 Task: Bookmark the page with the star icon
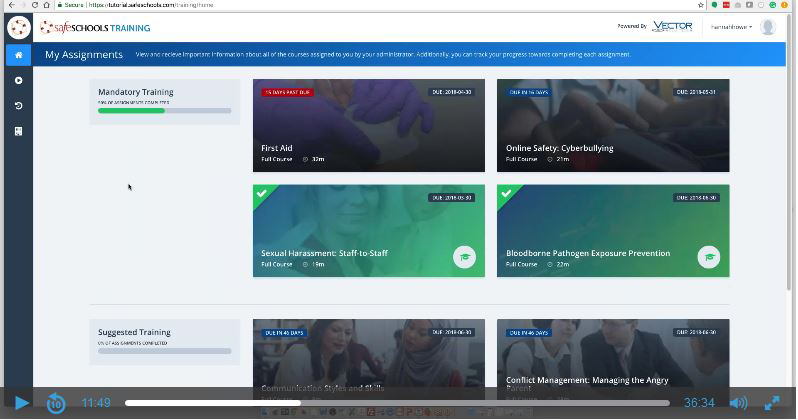[701, 5]
